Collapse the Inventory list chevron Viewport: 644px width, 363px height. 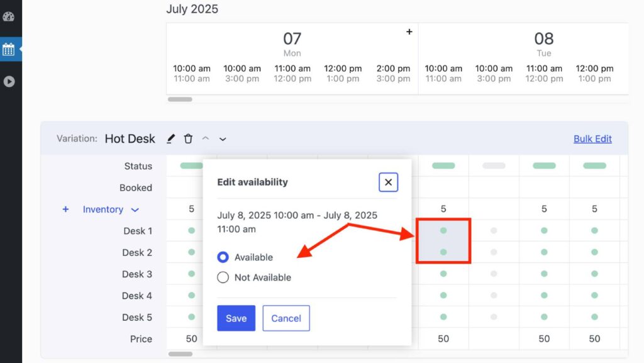pyautogui.click(x=135, y=210)
